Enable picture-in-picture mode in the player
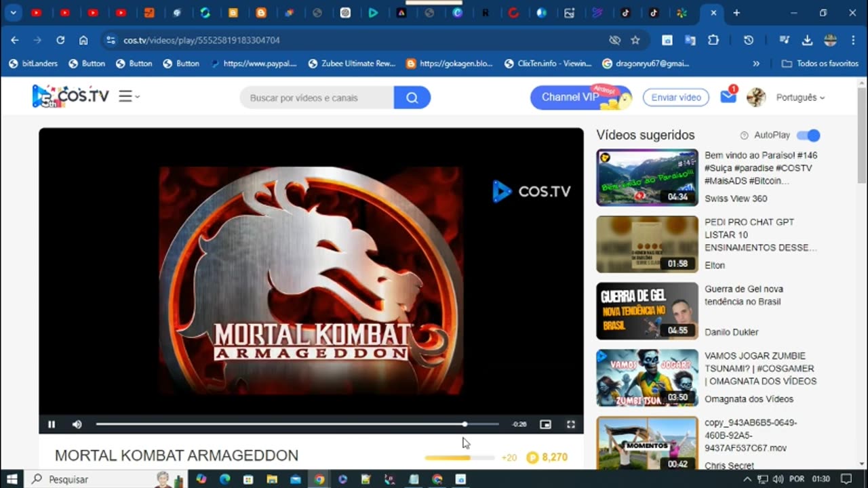The width and height of the screenshot is (868, 488). coord(545,424)
